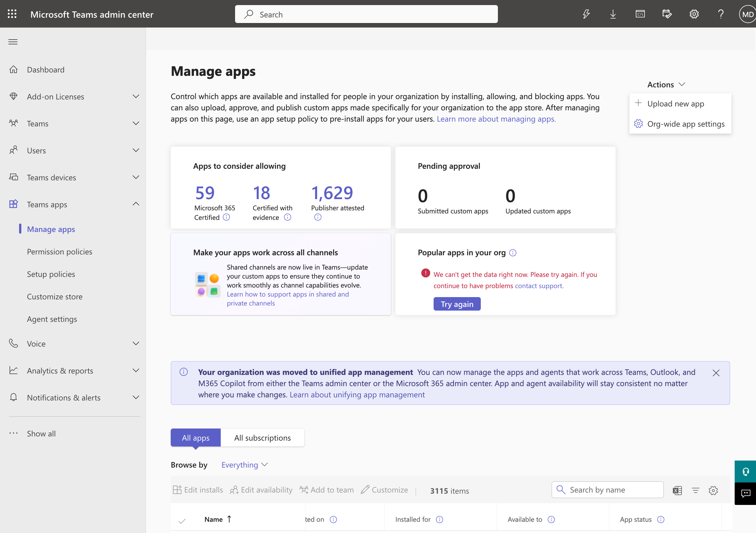Collapse the navigation hamburger menu
The height and width of the screenshot is (533, 756).
pyautogui.click(x=13, y=42)
